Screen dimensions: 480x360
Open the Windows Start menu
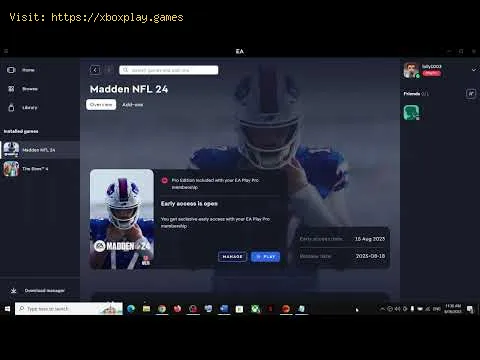[7, 309]
